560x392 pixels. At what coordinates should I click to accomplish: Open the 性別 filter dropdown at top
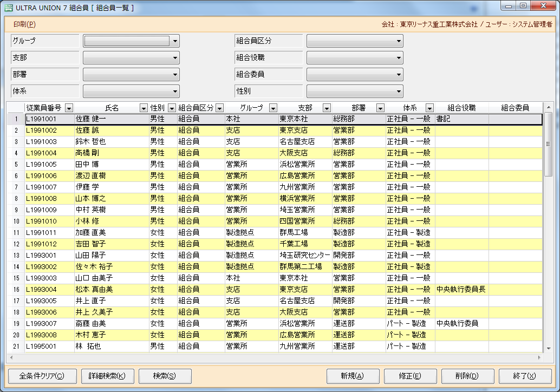pyautogui.click(x=355, y=92)
